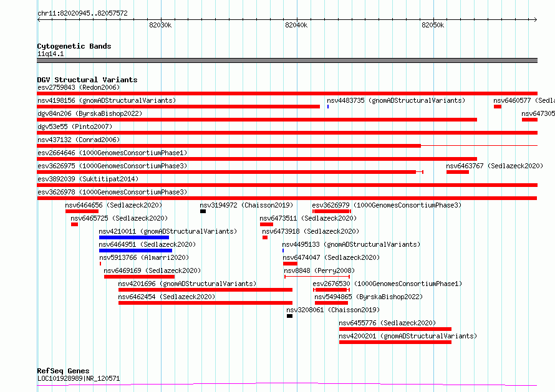Open the nsv3208061 (Chaisson2019) label

click(x=333, y=310)
